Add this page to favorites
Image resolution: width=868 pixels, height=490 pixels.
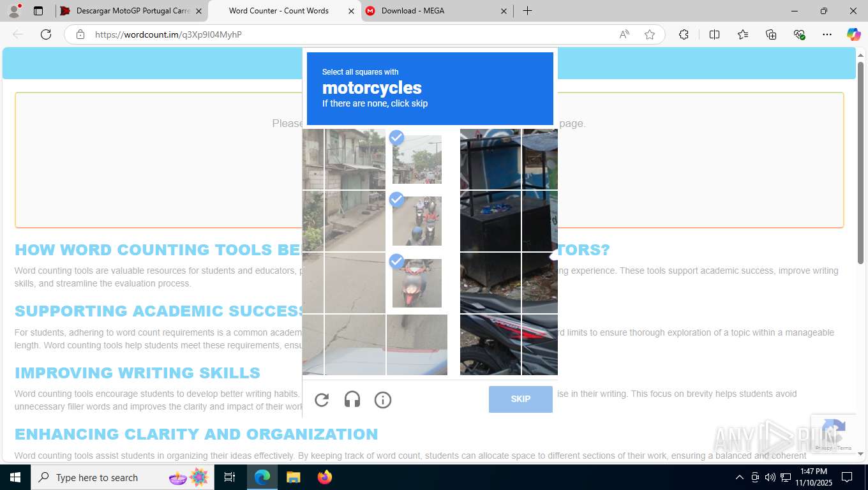pos(650,34)
